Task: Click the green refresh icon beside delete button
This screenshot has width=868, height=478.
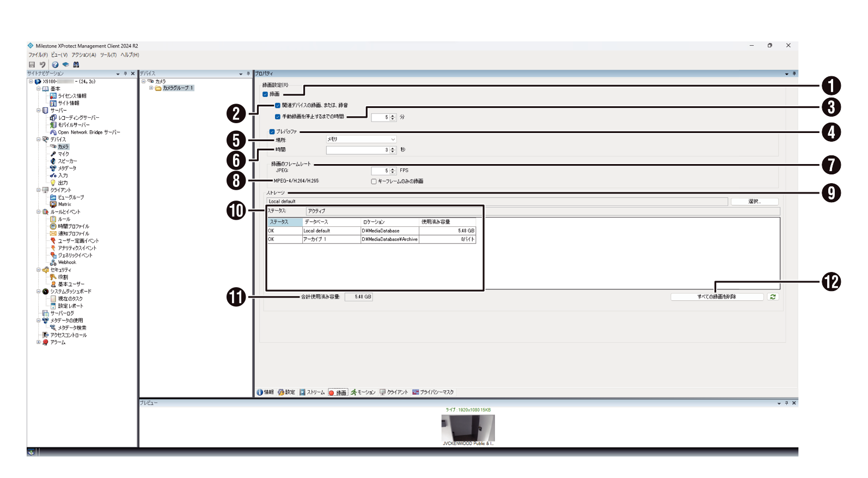Action: [773, 297]
